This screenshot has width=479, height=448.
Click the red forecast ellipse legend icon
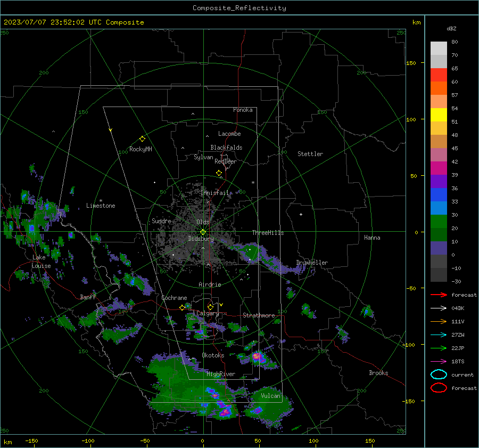(439, 388)
